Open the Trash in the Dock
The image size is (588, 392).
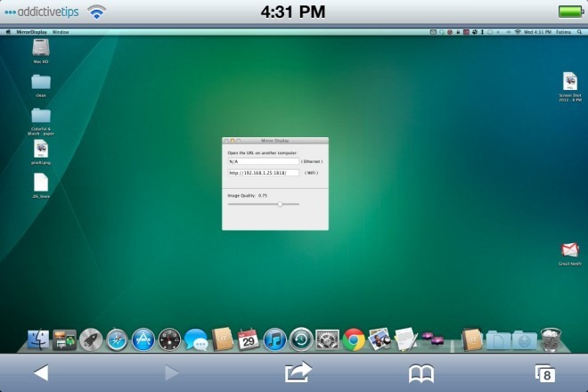pos(551,339)
